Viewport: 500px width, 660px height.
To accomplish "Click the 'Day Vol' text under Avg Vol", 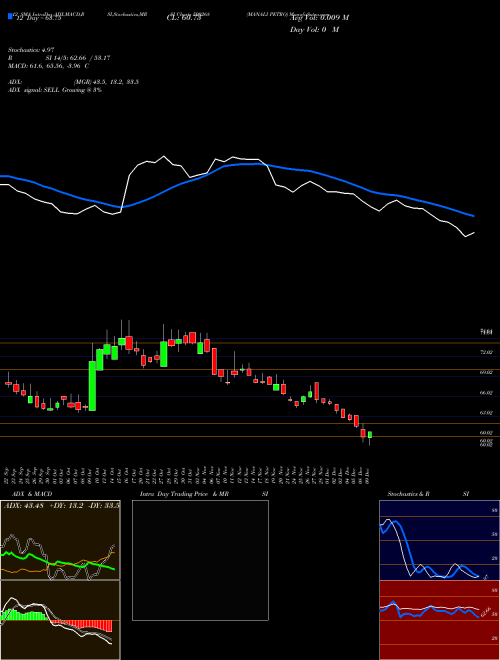I will [303, 30].
